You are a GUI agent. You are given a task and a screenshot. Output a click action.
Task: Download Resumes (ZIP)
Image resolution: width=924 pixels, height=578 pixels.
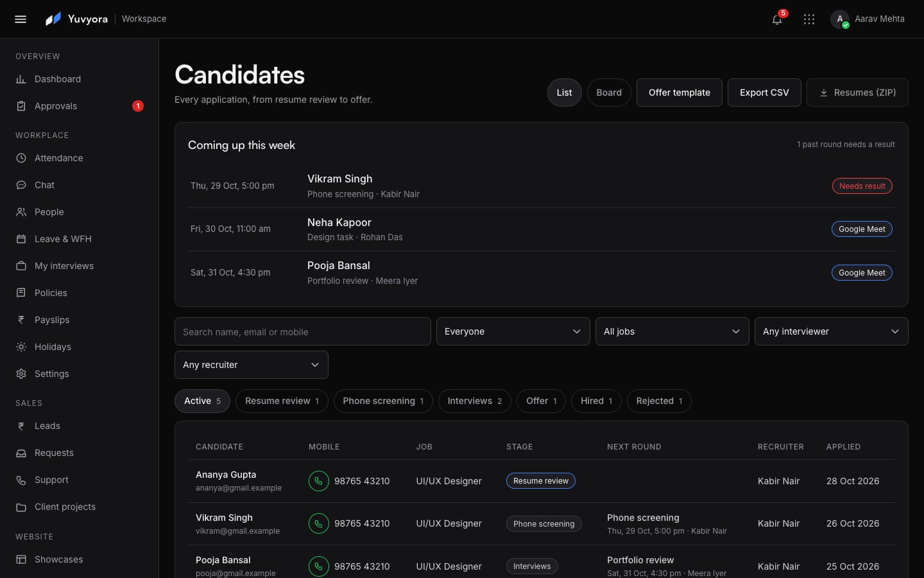pos(857,92)
